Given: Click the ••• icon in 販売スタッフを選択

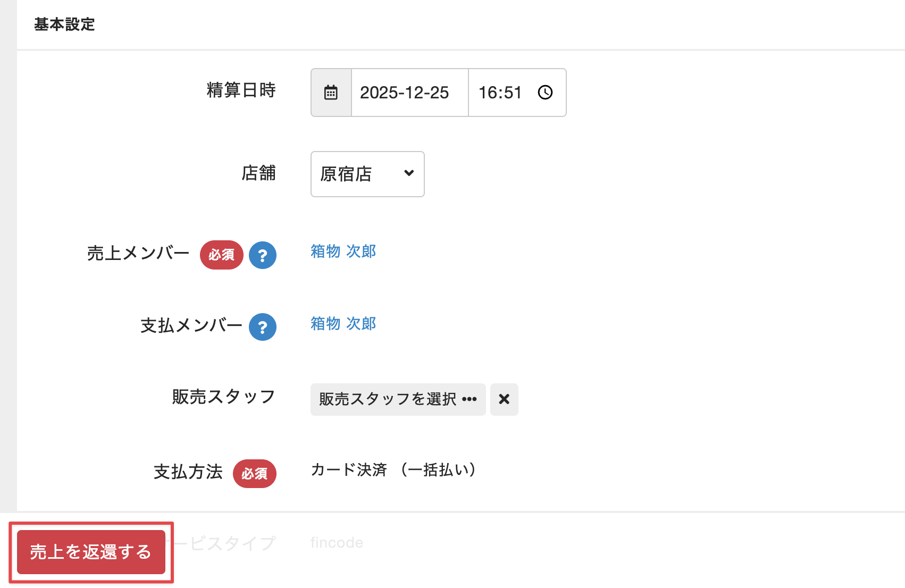Looking at the screenshot, I should coord(470,399).
